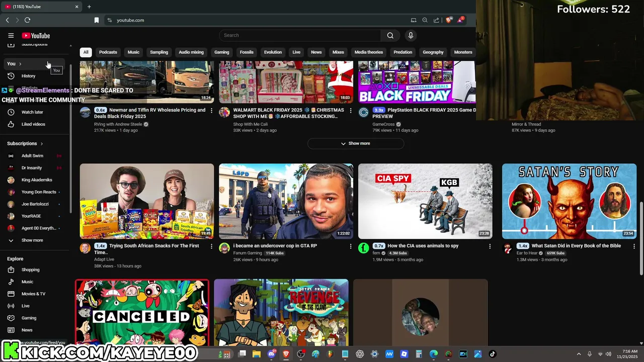This screenshot has height=362, width=644.
Task: Click the page vertical scrollbar
Action: (x=641, y=238)
